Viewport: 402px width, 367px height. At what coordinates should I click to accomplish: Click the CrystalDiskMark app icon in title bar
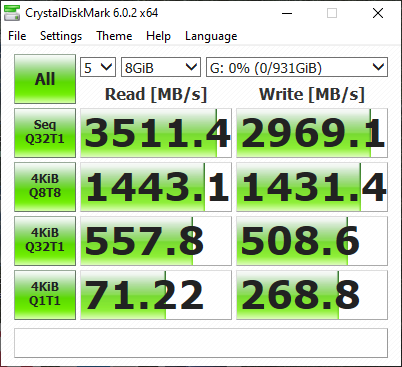11,13
